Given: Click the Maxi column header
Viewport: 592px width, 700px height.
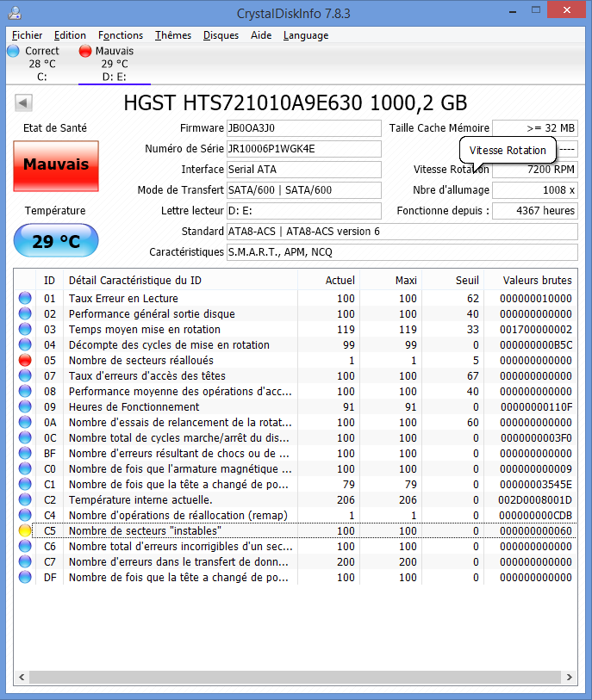Looking at the screenshot, I should pyautogui.click(x=391, y=281).
